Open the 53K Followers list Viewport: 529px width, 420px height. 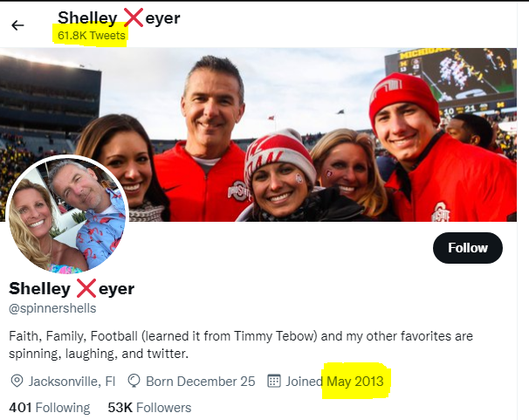[149, 407]
